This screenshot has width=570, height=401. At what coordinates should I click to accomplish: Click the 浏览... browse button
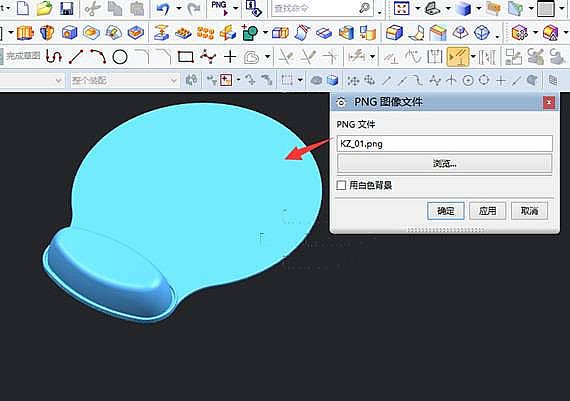445,164
